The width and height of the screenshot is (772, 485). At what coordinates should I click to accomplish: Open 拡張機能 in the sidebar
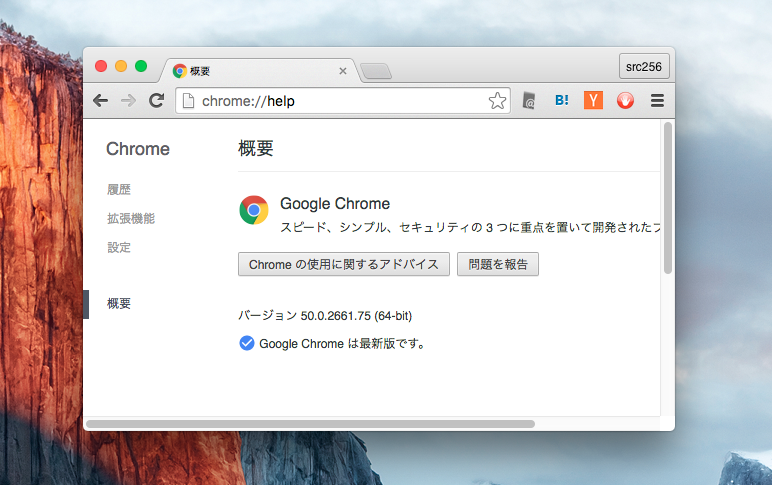[131, 219]
